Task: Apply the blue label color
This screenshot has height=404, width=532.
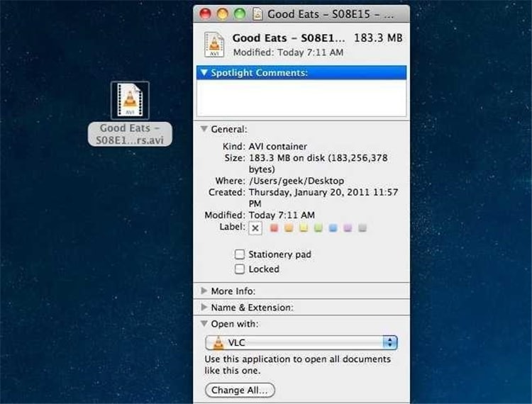Action: coord(333,228)
